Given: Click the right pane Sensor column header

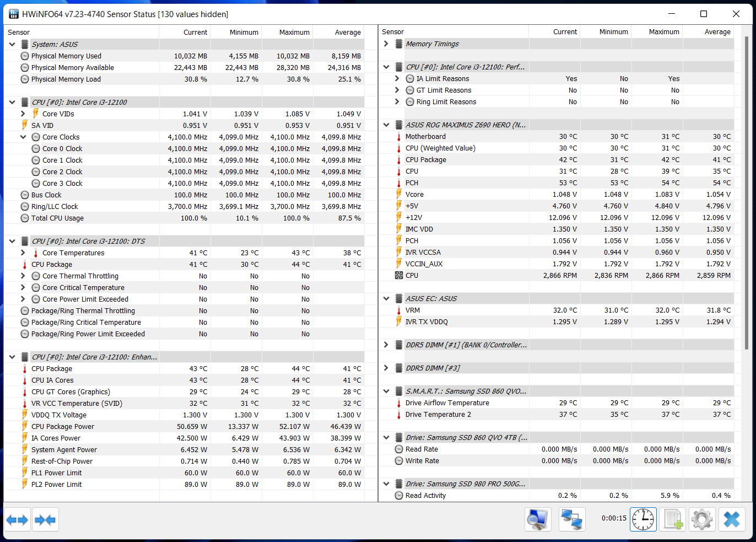Looking at the screenshot, I should [454, 31].
